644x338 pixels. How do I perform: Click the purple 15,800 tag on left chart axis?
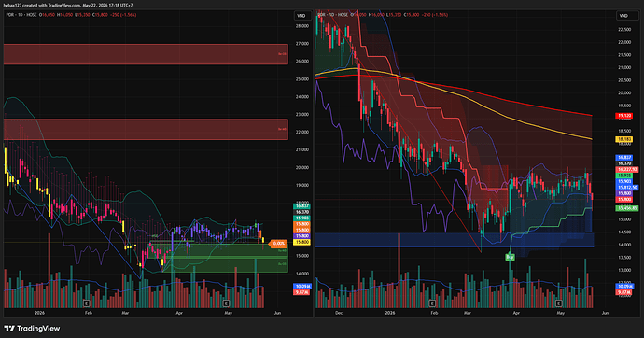(x=302, y=236)
